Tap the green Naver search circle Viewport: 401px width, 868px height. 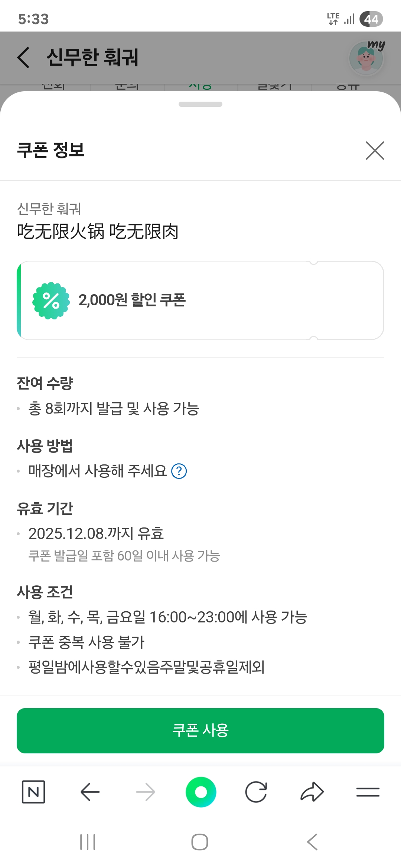[201, 792]
